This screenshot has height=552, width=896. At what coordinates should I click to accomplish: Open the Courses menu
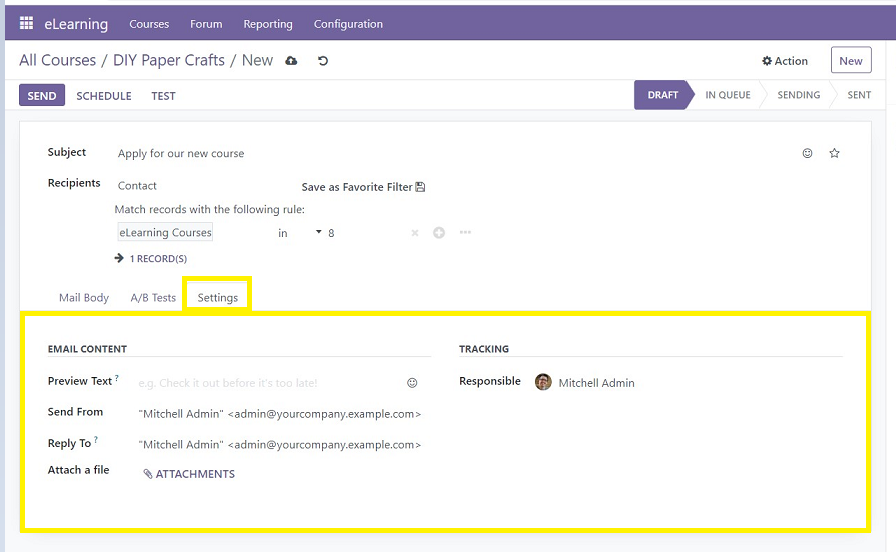point(149,24)
